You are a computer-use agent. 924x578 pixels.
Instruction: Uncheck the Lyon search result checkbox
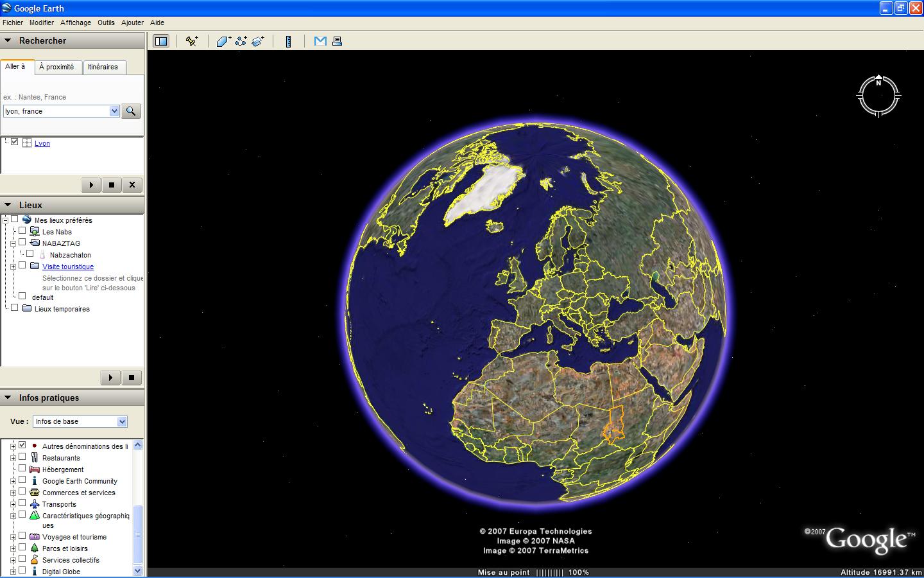pyautogui.click(x=14, y=142)
